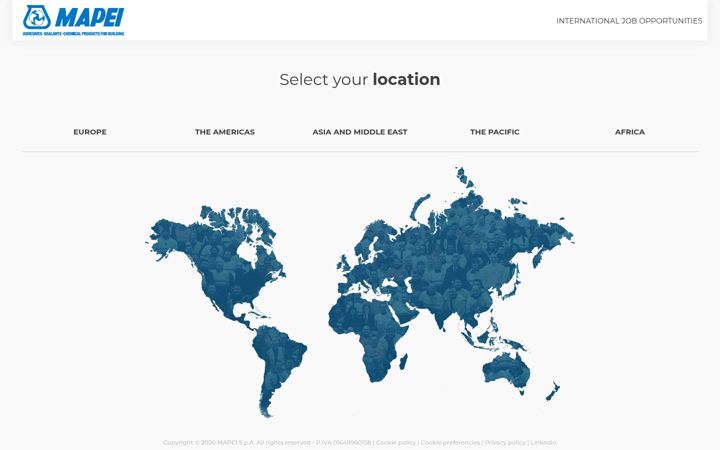Open International Job Opportunities link
The width and height of the screenshot is (720, 450).
pos(629,21)
